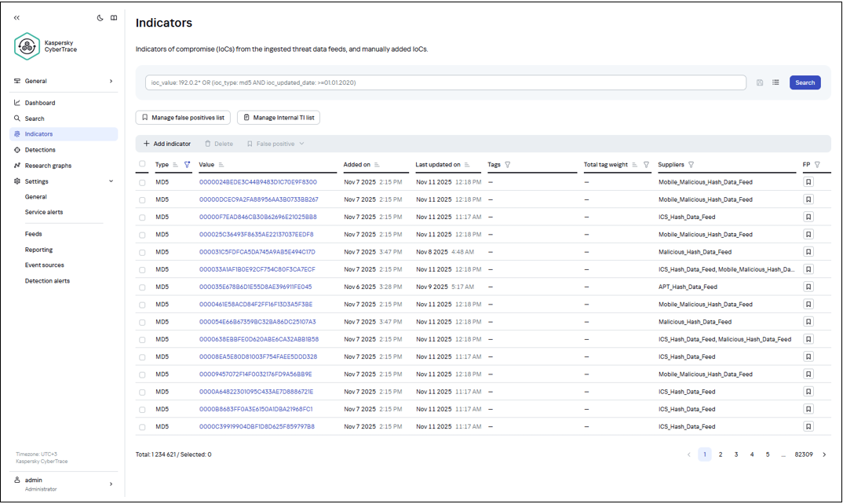Click Manage Internal TI list
The height and width of the screenshot is (504, 843).
tap(279, 117)
